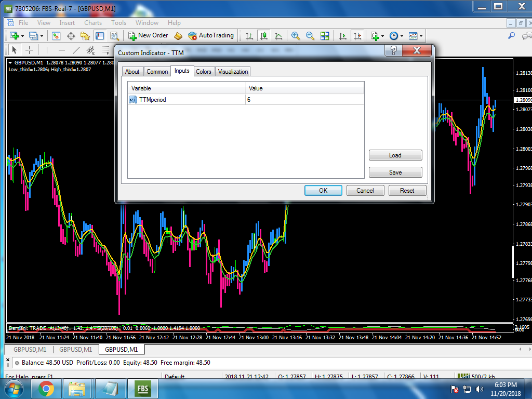Click the Balance 48.50 USD line
This screenshot has height=399, width=532.
pos(116,363)
